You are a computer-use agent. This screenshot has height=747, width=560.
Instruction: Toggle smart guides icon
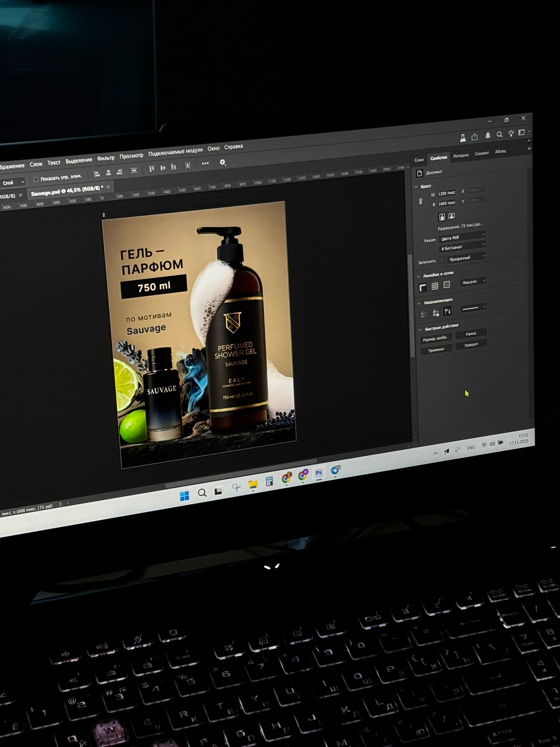click(x=448, y=311)
